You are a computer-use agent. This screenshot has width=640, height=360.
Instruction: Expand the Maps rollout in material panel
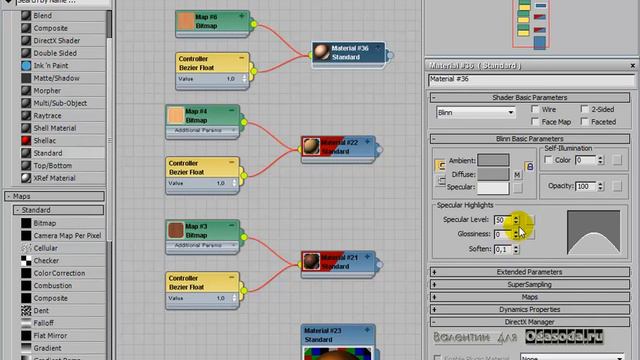(x=529, y=297)
